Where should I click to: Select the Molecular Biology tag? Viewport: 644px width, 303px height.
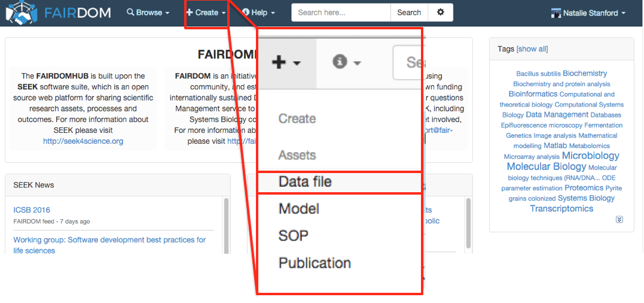(x=547, y=166)
